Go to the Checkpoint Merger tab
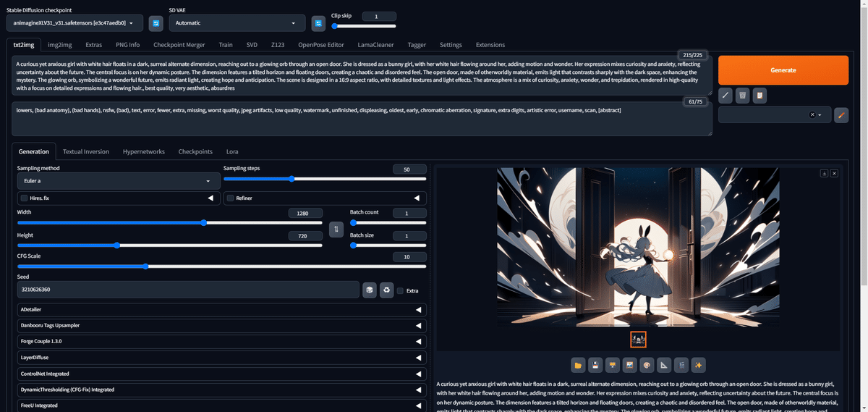868x412 pixels. pyautogui.click(x=179, y=45)
